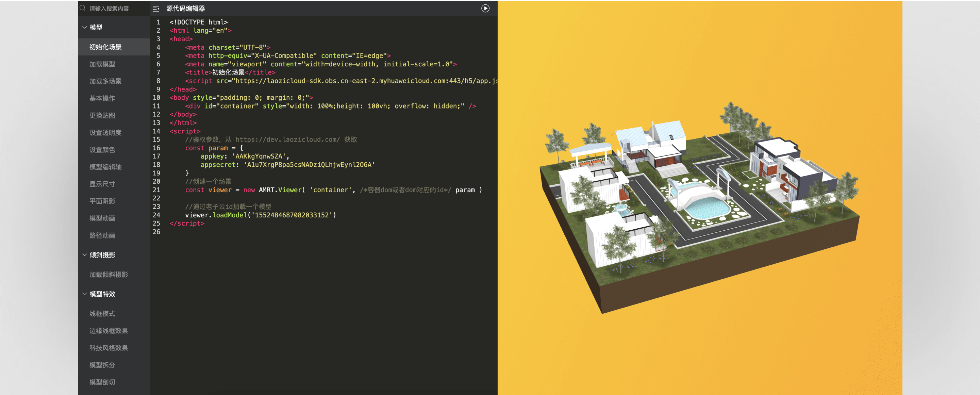This screenshot has height=395, width=980.
Task: Open the 加载多场景 example
Action: click(105, 81)
